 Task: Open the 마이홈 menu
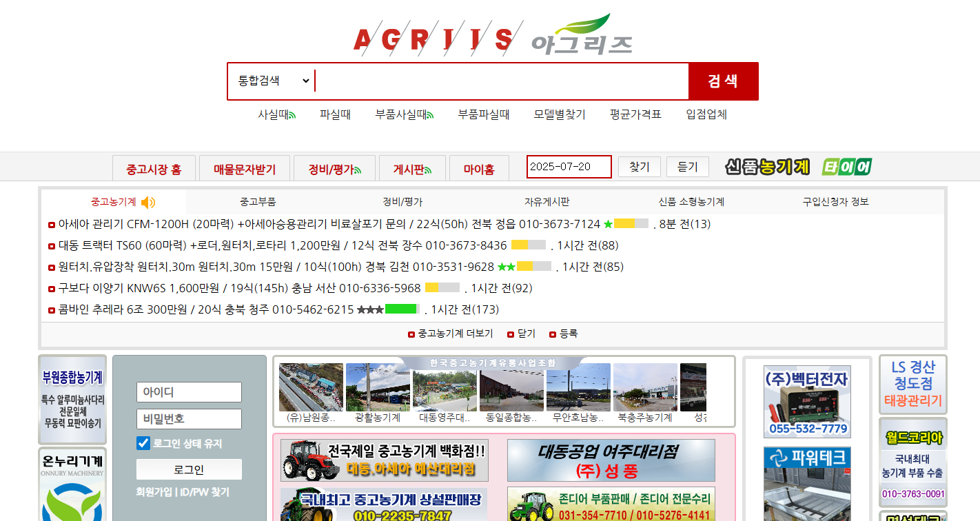[479, 169]
